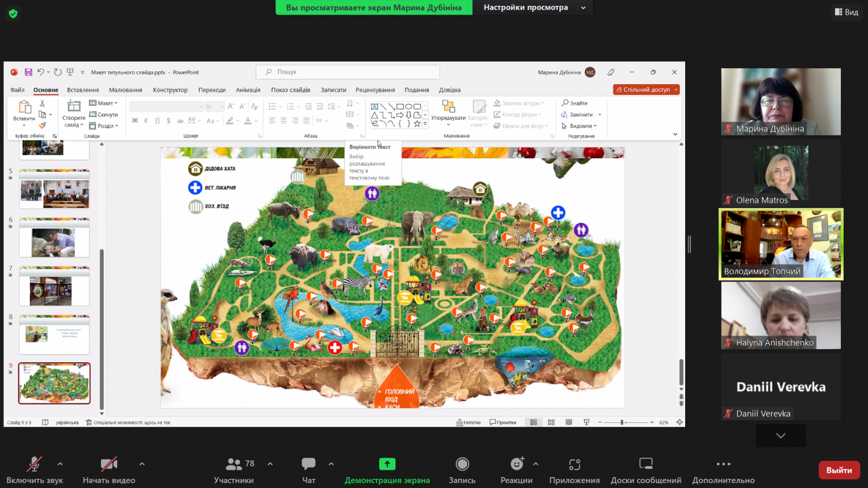Choose the oval shape in the shapes gallery
Image resolution: width=868 pixels, height=488 pixels.
pos(409,106)
